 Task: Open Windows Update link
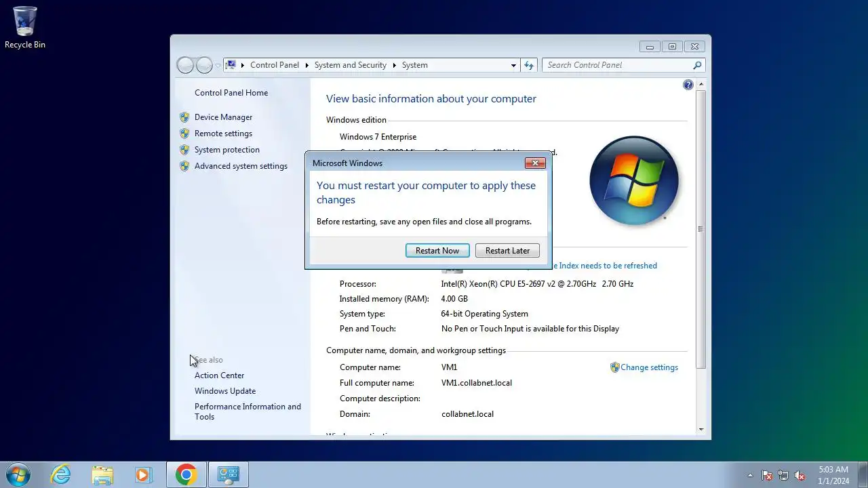click(x=225, y=391)
